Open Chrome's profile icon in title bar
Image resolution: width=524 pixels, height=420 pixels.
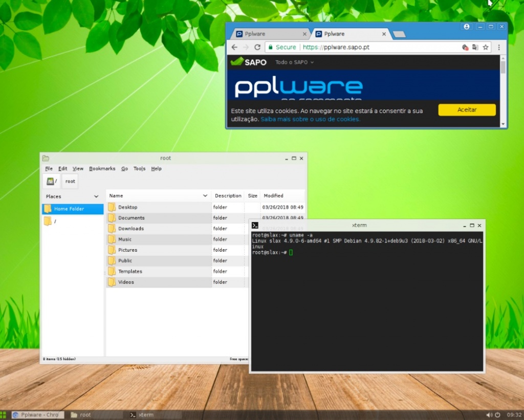tap(466, 26)
